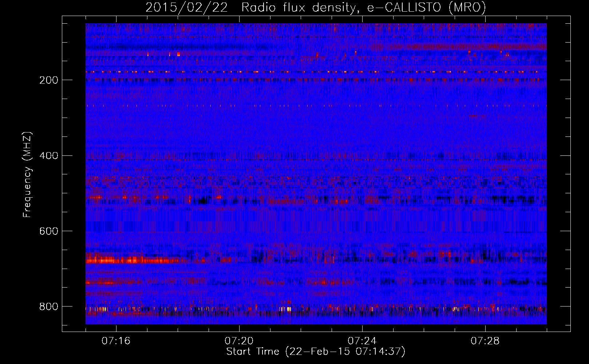Click the 400 frequency tick label
This screenshot has height=364, width=589.
click(49, 156)
